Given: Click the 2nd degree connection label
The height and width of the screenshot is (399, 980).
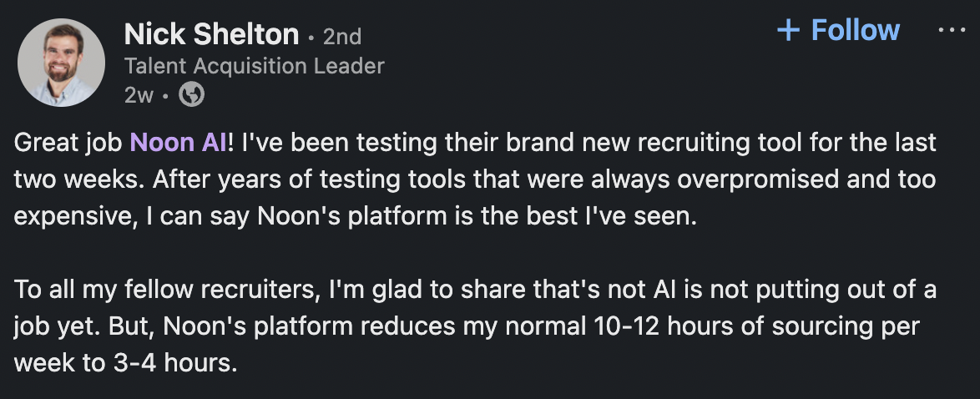Looking at the screenshot, I should [341, 37].
